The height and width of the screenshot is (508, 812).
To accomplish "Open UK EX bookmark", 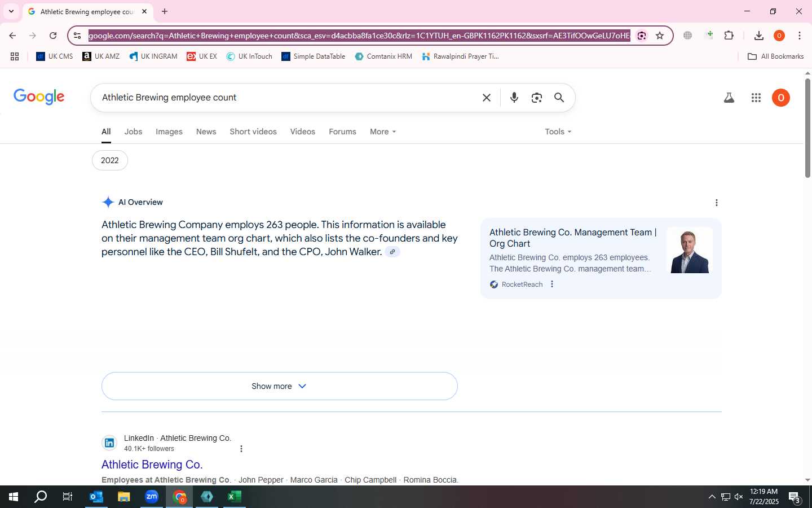I will coord(202,56).
